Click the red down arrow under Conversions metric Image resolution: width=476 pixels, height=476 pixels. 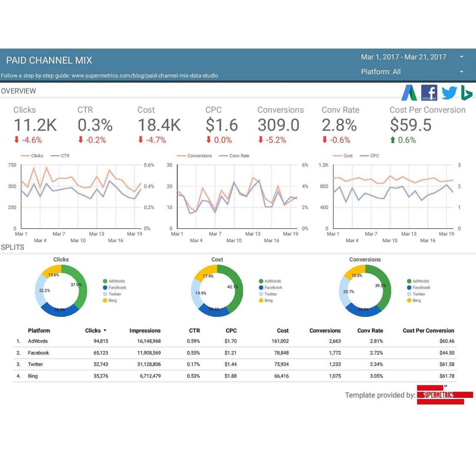(260, 140)
